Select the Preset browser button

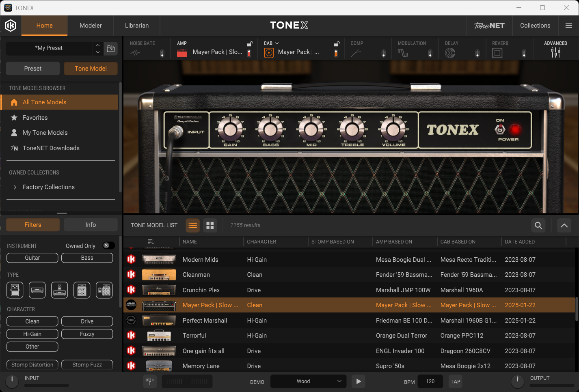33,69
